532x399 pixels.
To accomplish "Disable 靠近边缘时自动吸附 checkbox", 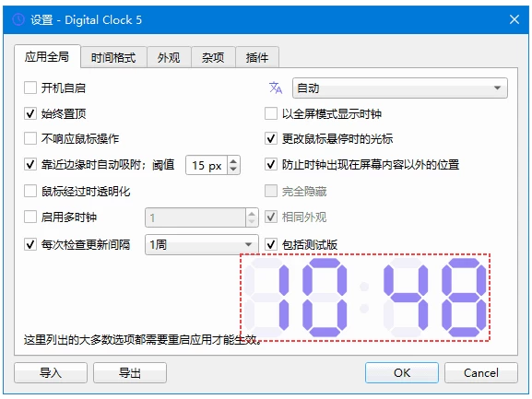I will [30, 164].
